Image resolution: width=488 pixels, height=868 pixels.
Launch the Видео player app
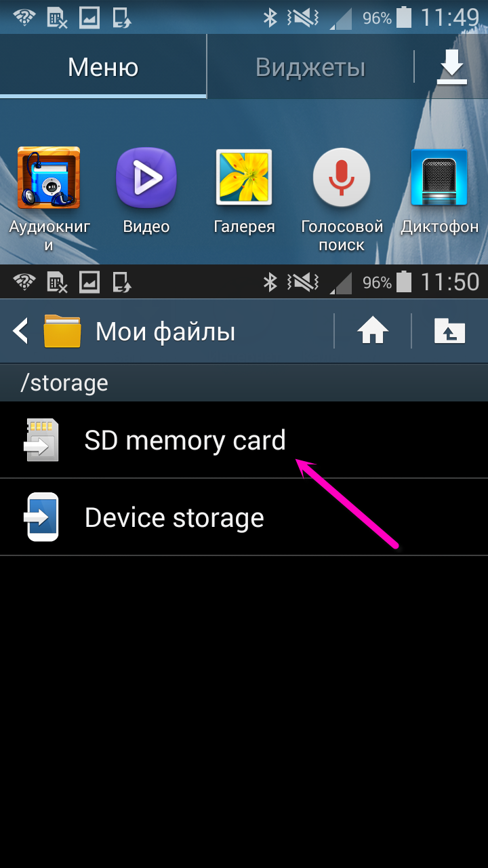146,178
